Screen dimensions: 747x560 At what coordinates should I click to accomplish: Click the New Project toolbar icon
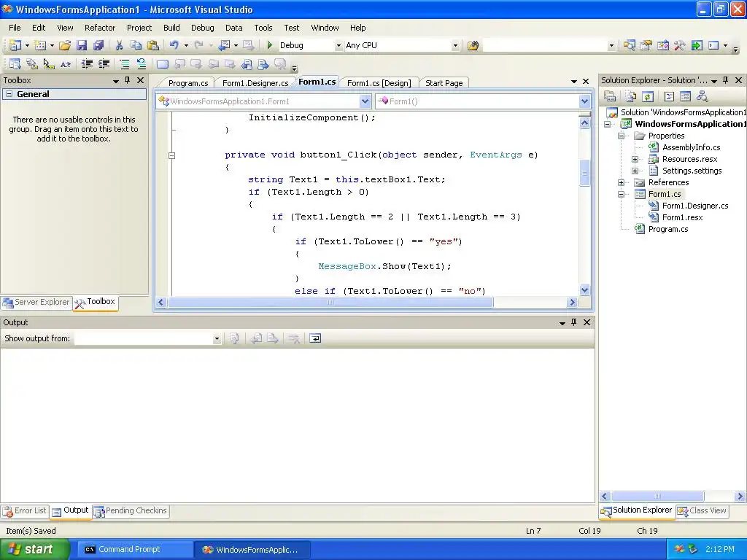15,45
